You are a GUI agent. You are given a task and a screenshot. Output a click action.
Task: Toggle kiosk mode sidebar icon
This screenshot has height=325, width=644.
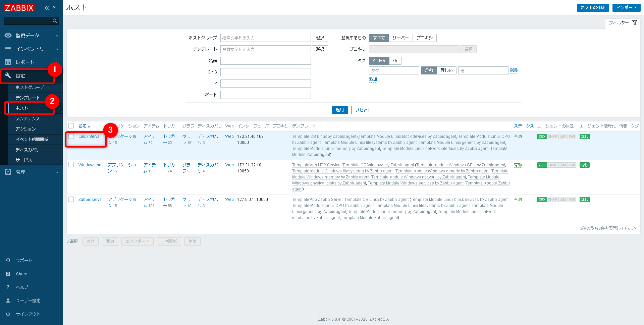tap(55, 8)
